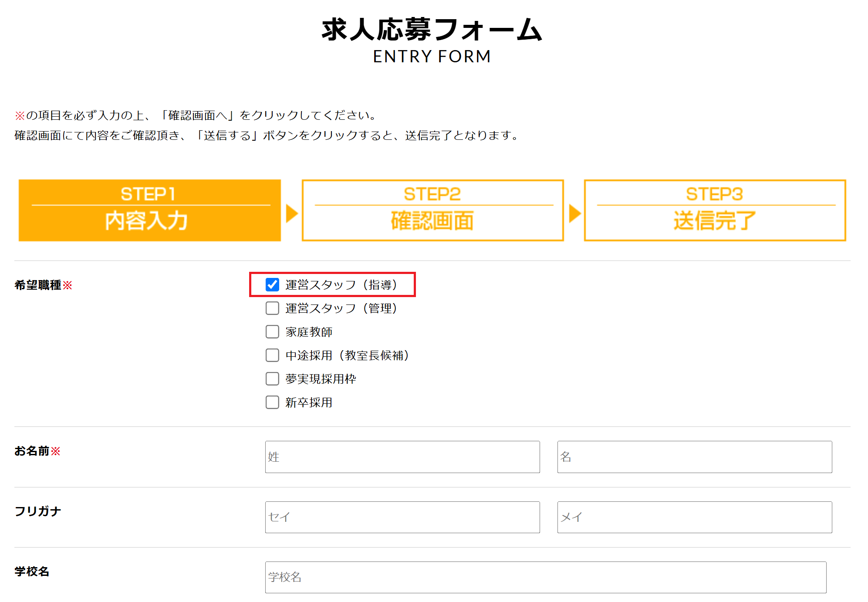This screenshot has height=602, width=868.
Task: Tick the 家庭教師 checkbox
Action: pyautogui.click(x=272, y=332)
